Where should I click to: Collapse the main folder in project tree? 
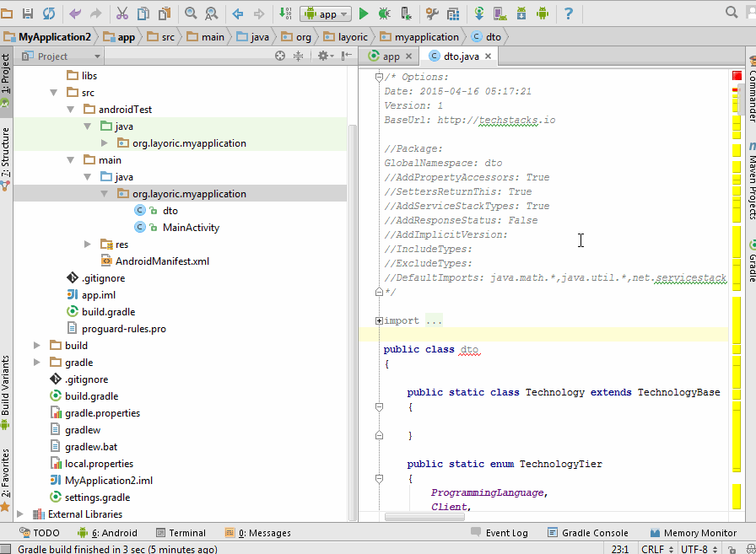tap(70, 160)
